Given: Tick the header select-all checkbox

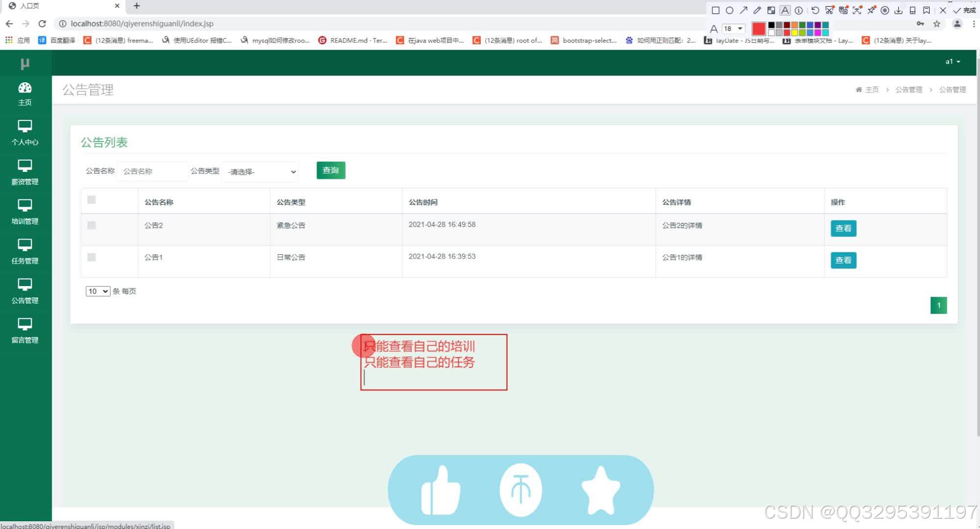Looking at the screenshot, I should [x=92, y=199].
